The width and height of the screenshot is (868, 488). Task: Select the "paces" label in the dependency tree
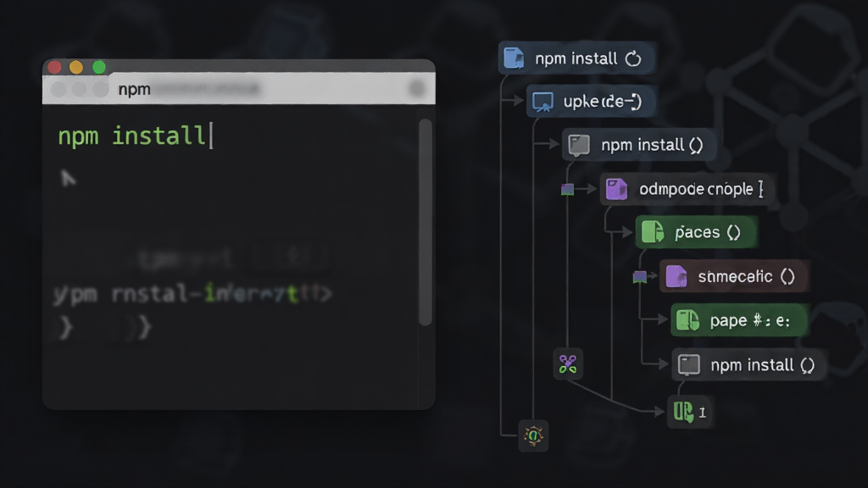697,232
